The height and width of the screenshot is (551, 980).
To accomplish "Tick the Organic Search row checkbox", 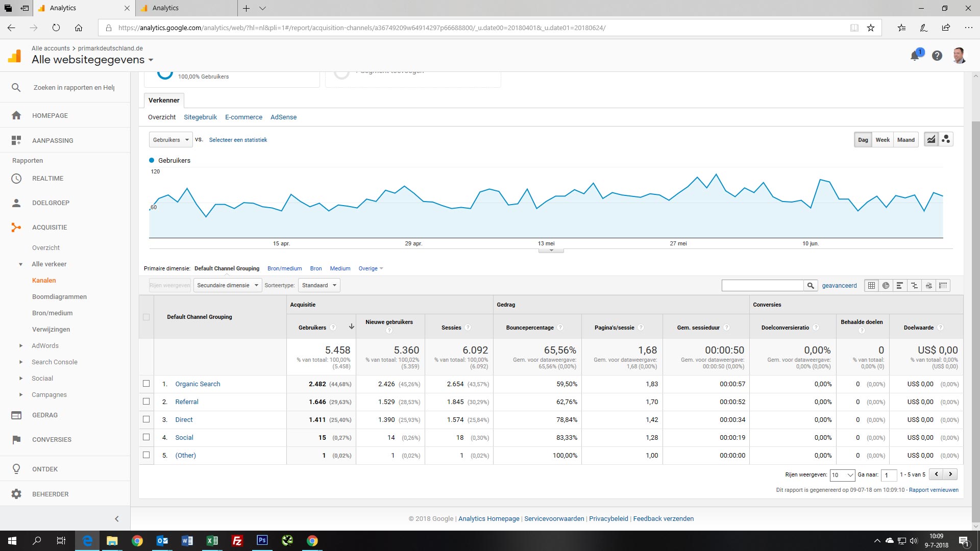I will (x=146, y=384).
